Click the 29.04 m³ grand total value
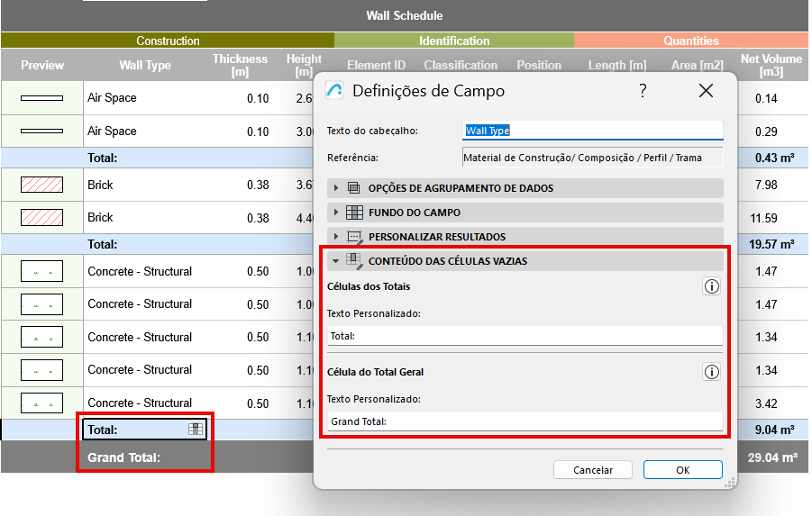 click(772, 457)
